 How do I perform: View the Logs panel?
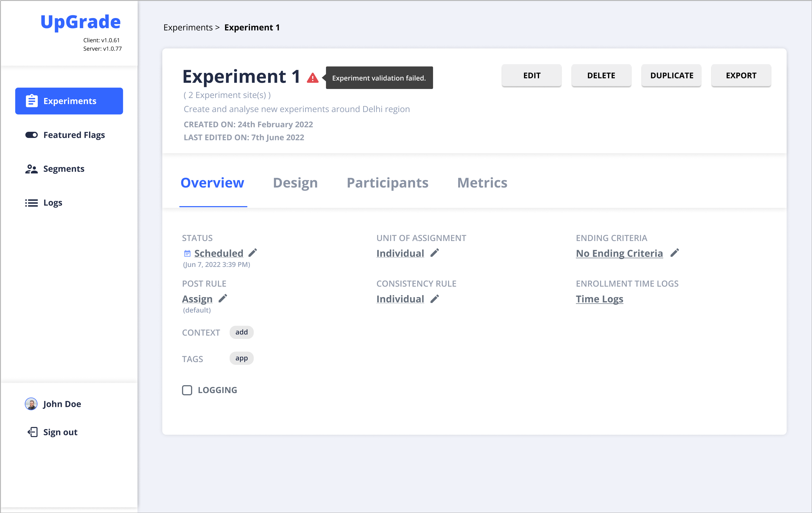[52, 202]
